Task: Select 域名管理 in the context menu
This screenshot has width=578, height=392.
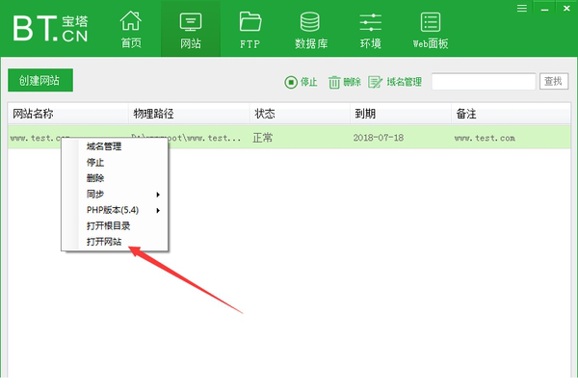Action: click(104, 147)
